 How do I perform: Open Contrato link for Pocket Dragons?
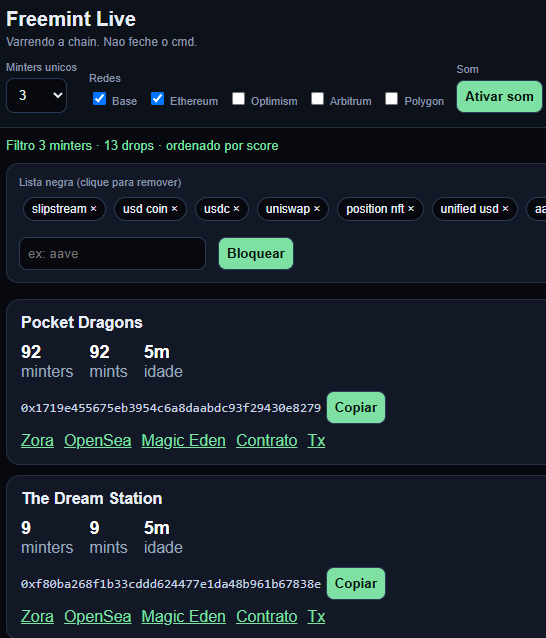(267, 441)
